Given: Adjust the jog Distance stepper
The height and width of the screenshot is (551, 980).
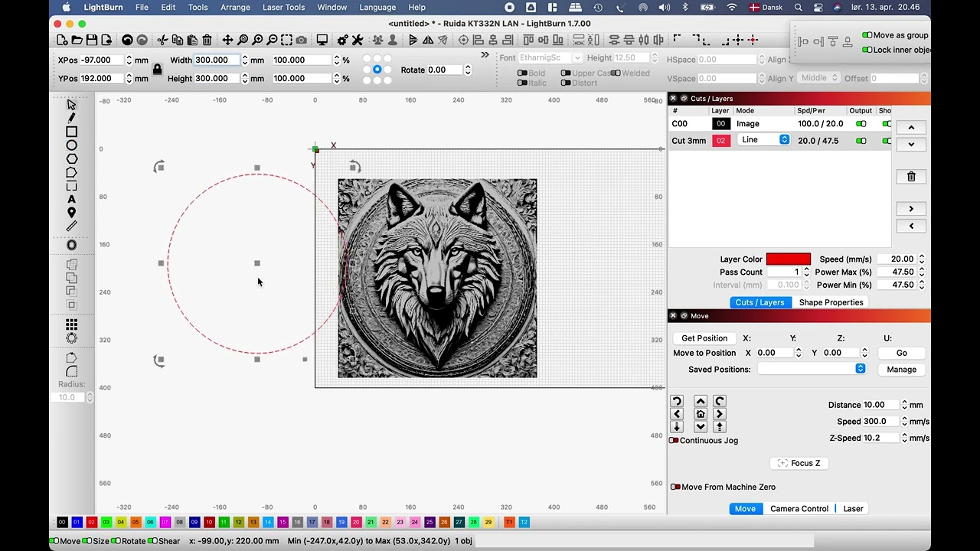Looking at the screenshot, I should 904,405.
